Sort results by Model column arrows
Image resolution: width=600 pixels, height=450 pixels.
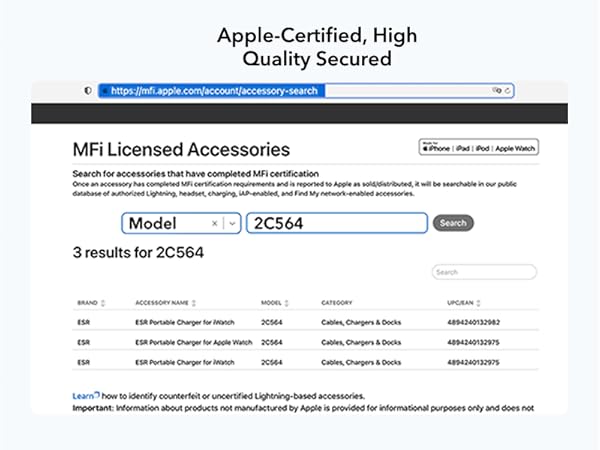coord(286,302)
